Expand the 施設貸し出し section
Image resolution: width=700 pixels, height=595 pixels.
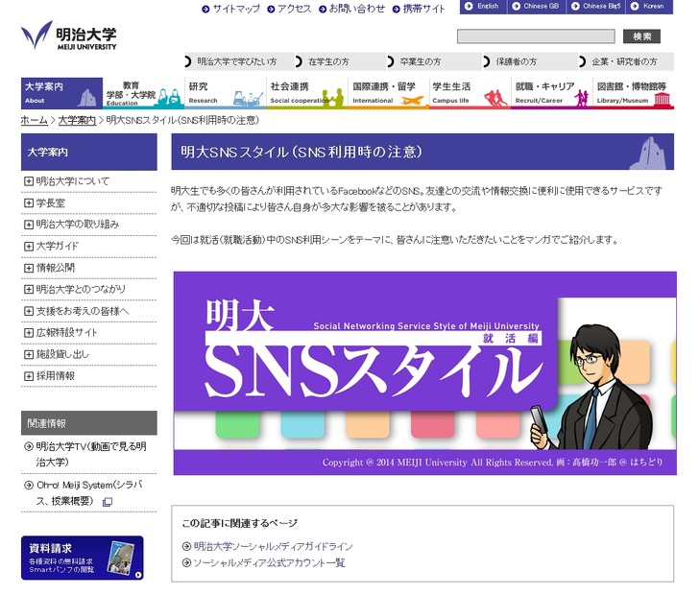29,354
